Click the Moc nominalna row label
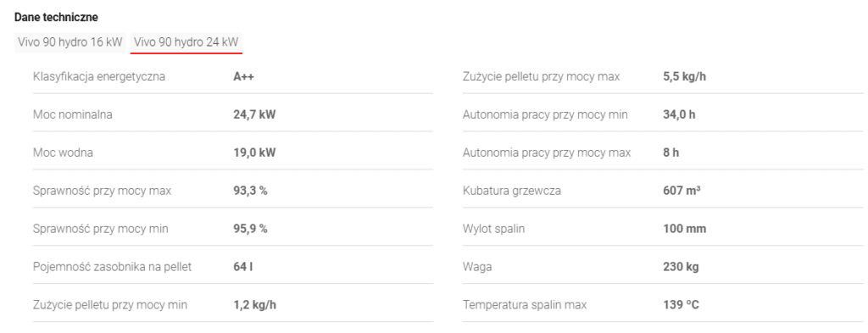This screenshot has height=333, width=868. pos(73,115)
